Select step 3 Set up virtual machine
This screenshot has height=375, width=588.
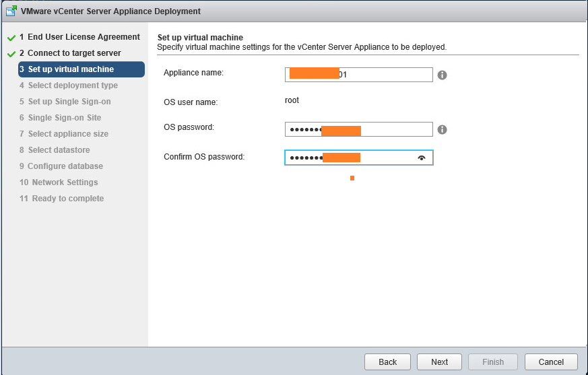pos(81,69)
